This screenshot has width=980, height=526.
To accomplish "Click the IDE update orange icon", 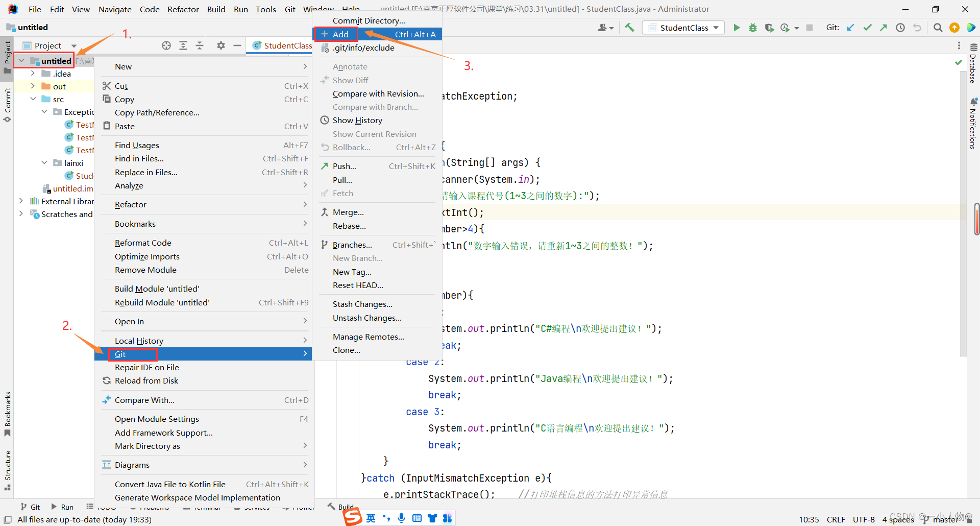I will [954, 28].
